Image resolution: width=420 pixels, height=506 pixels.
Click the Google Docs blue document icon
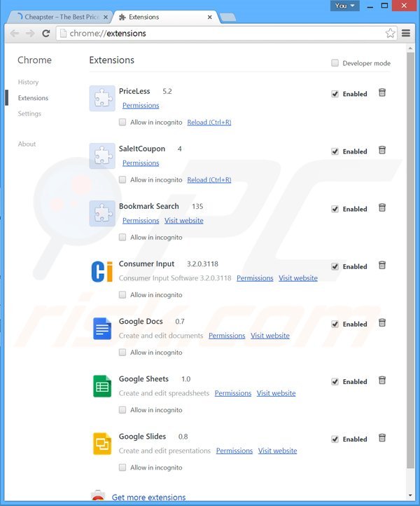tap(102, 329)
